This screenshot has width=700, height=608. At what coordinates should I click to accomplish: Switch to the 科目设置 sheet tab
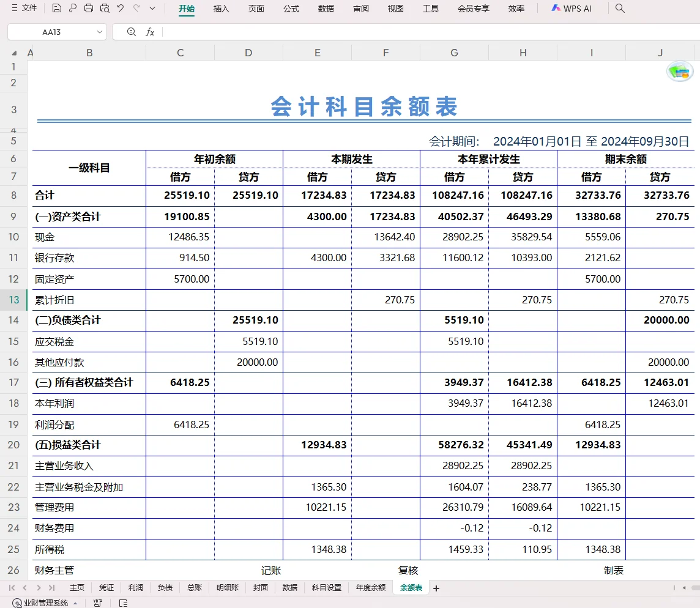tap(327, 588)
